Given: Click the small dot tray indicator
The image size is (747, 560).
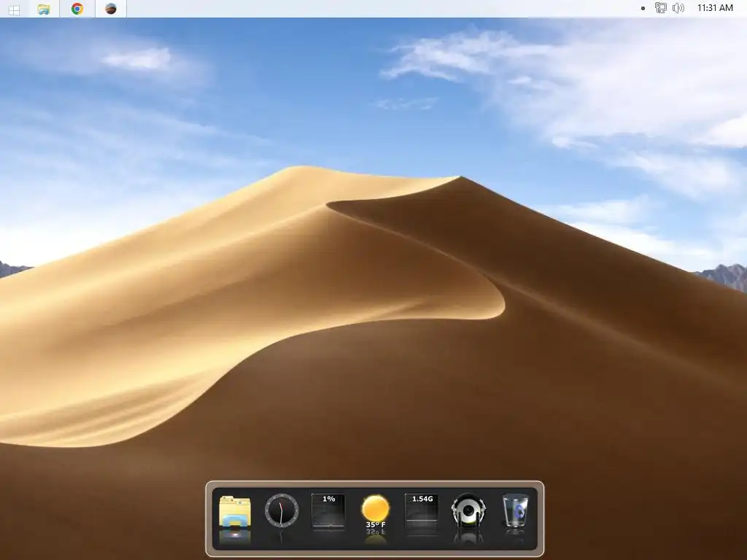Looking at the screenshot, I should [643, 8].
